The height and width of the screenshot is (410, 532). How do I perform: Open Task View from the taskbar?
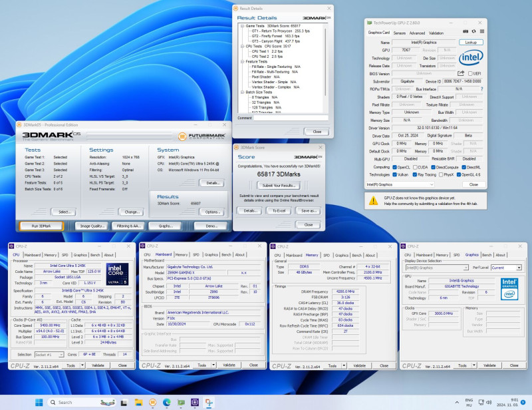pos(124,403)
